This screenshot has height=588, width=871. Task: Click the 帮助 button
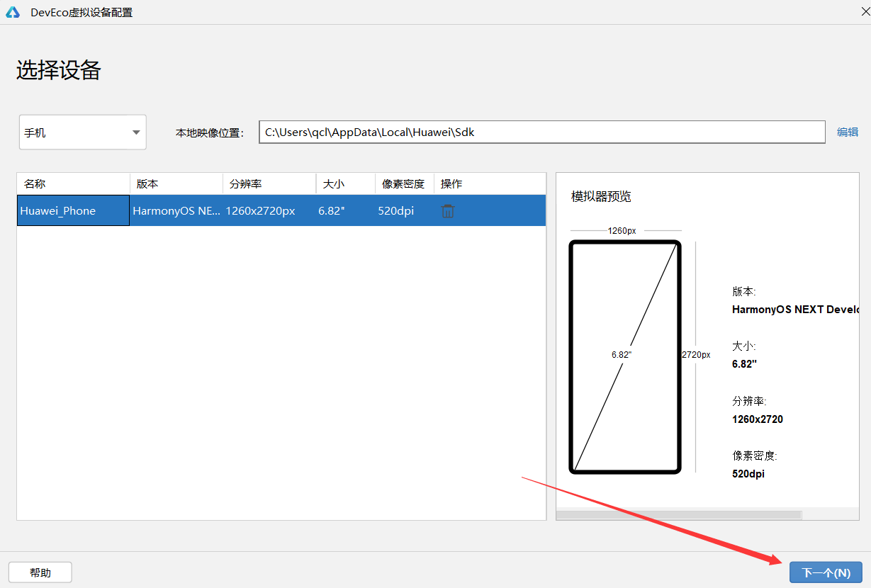[40, 572]
